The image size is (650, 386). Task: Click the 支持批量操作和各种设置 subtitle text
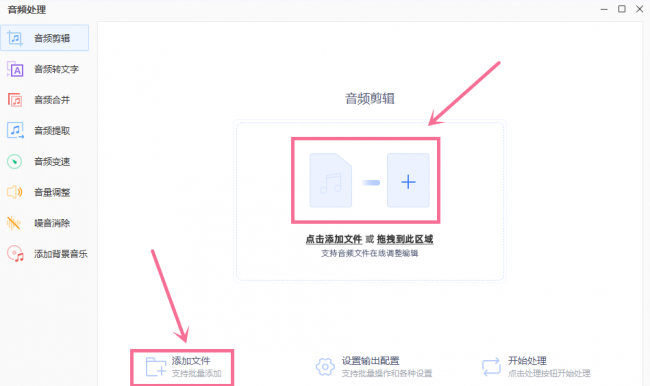tap(387, 374)
